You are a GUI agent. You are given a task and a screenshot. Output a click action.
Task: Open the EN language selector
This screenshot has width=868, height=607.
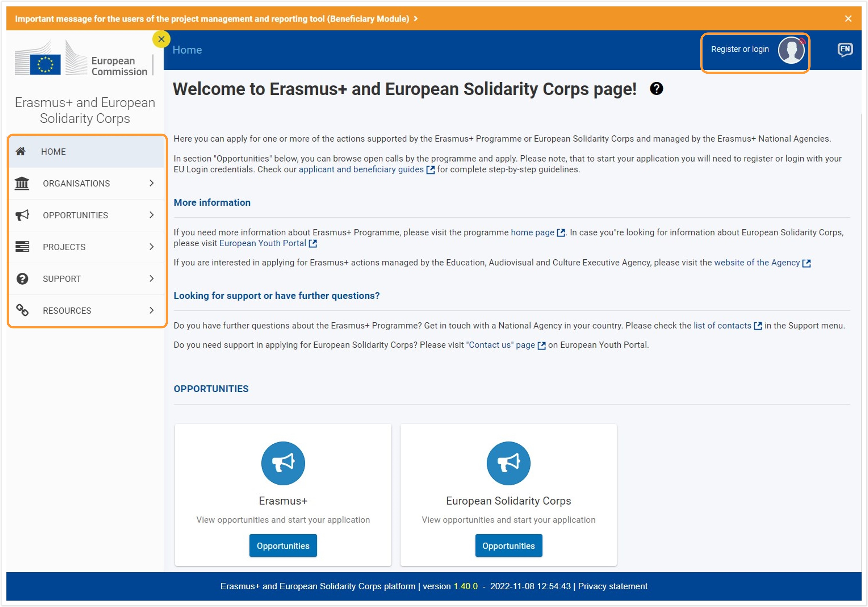pyautogui.click(x=845, y=50)
